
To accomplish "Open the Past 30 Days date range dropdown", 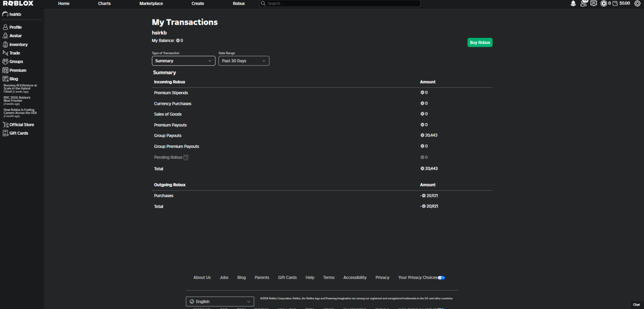I will 244,61.
